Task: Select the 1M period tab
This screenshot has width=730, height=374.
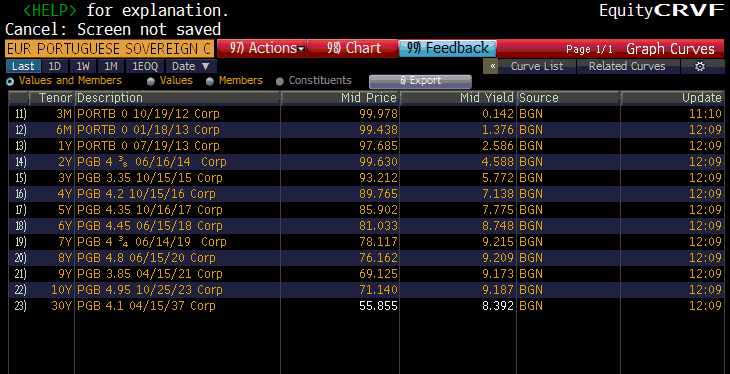Action: (x=111, y=66)
